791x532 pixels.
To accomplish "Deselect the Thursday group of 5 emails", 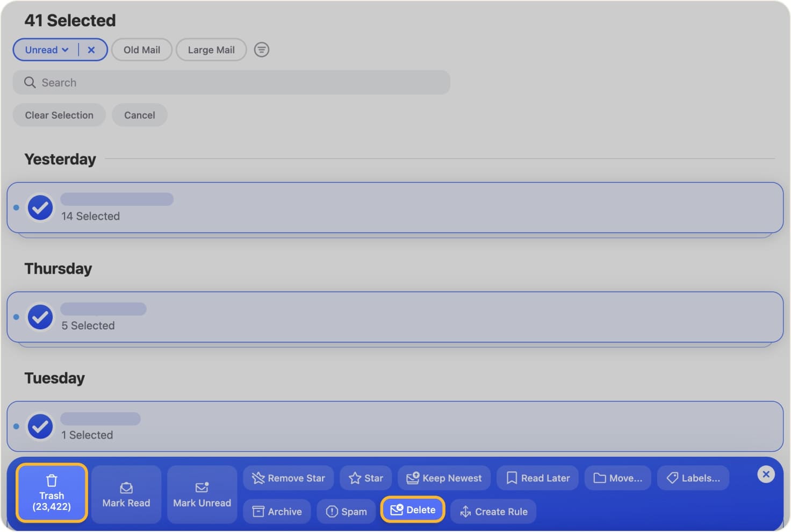I will click(40, 317).
